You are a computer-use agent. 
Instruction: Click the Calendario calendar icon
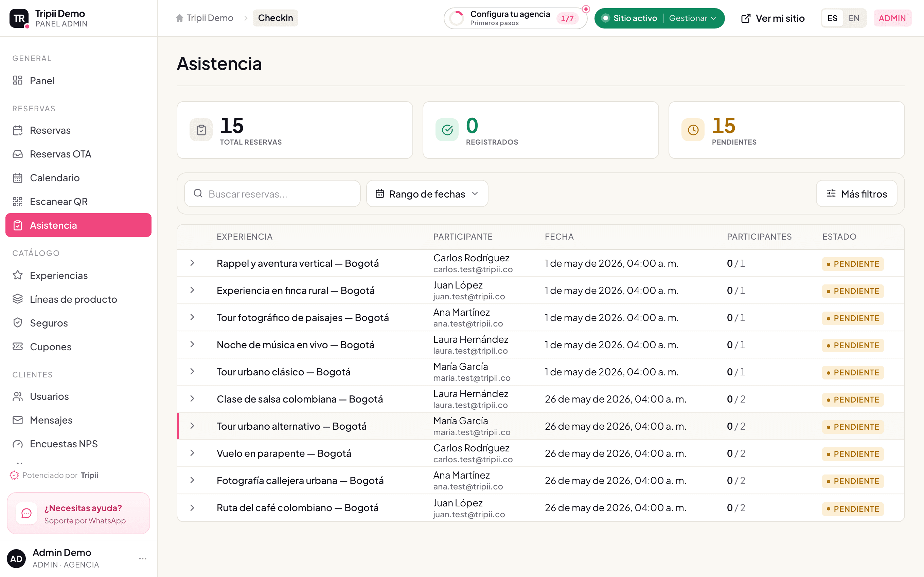(18, 178)
